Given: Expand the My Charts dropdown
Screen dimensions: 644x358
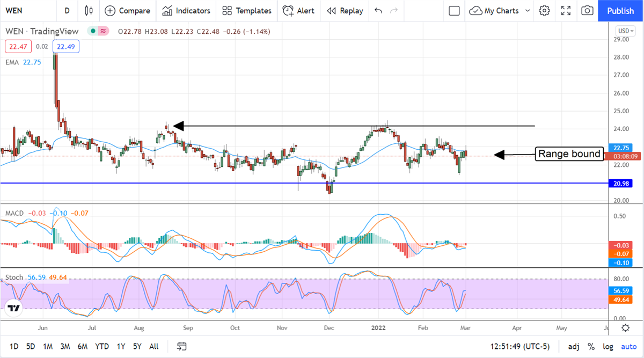Looking at the screenshot, I should [x=528, y=11].
